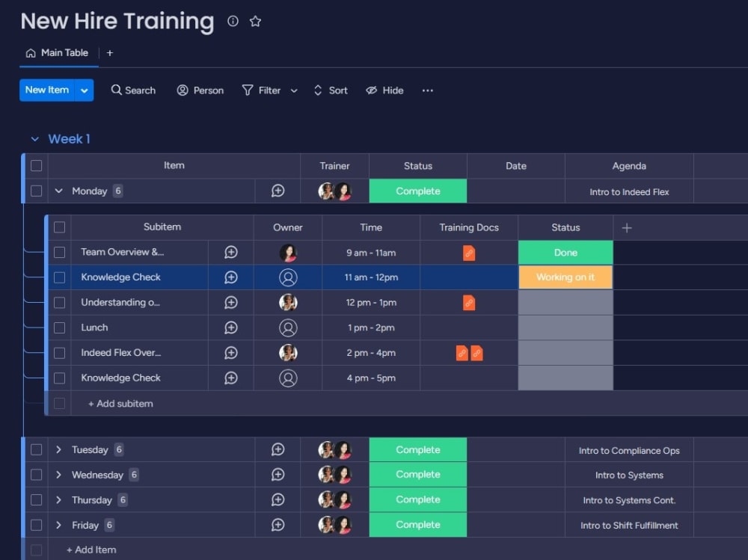The image size is (748, 560).
Task: Change Working on it status label
Action: pyautogui.click(x=565, y=277)
